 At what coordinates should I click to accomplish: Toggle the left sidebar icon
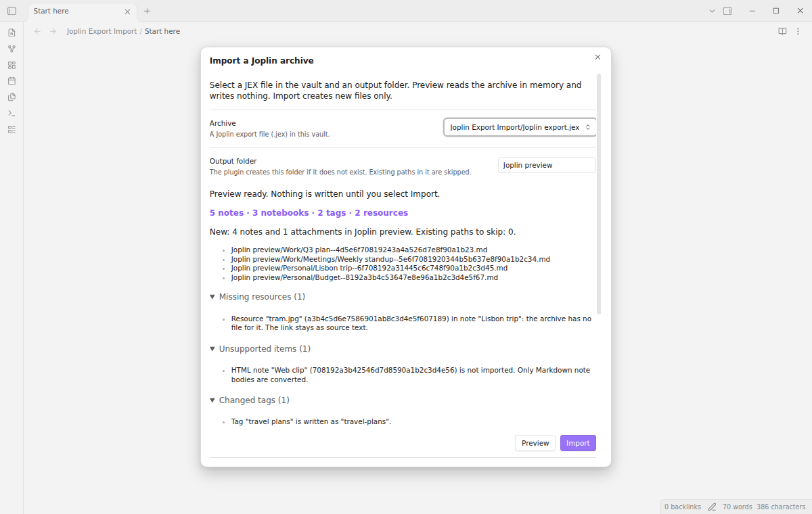coord(12,11)
